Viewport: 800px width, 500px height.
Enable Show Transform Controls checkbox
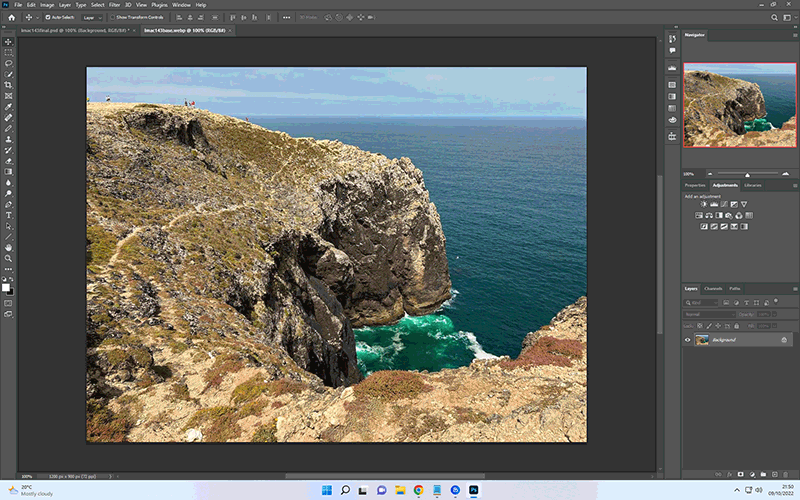pos(113,17)
